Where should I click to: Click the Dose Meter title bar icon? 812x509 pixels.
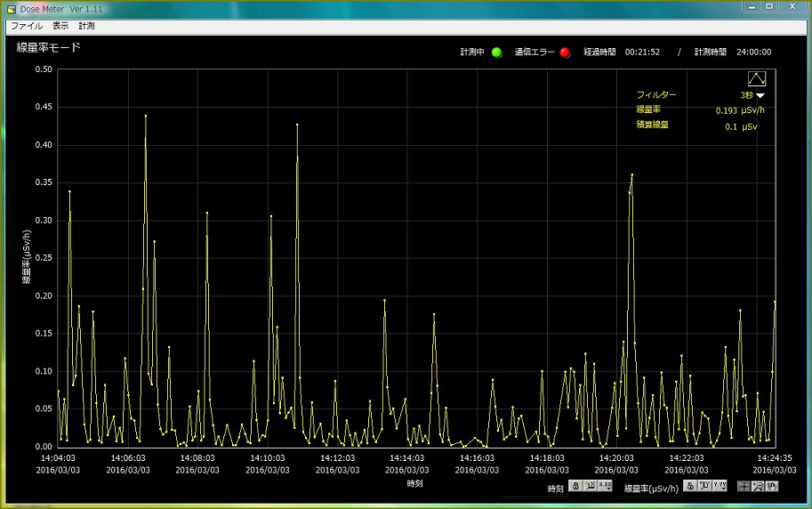point(12,8)
